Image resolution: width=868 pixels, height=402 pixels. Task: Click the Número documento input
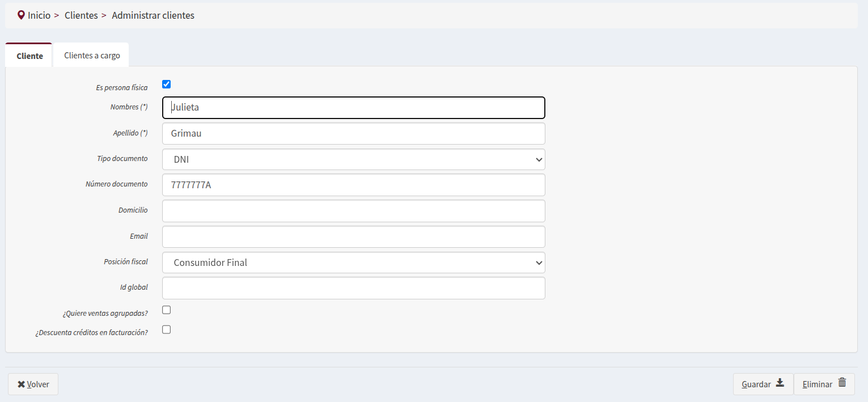tap(353, 185)
